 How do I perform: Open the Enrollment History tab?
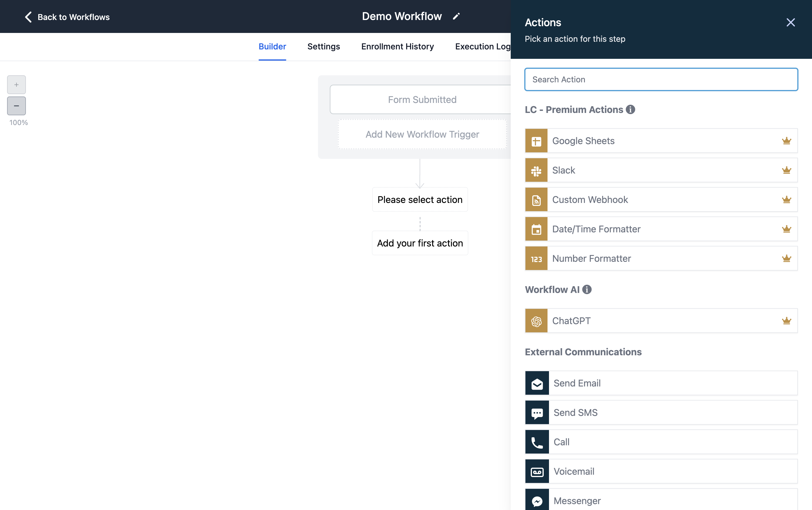pyautogui.click(x=397, y=46)
